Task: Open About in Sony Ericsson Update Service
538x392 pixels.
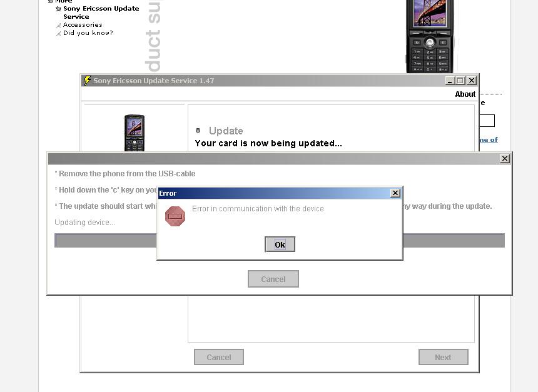Action: pos(465,94)
